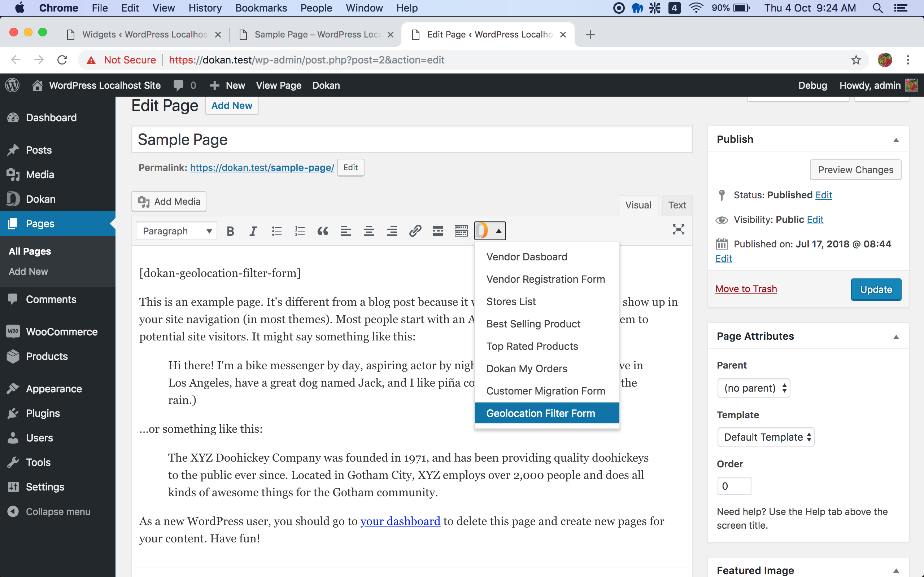Click Visibility Edit toggle
The width and height of the screenshot is (924, 577).
815,219
